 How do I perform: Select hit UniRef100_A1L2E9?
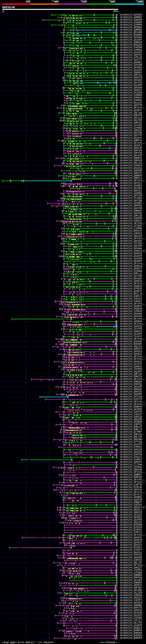pyautogui.click(x=131, y=593)
